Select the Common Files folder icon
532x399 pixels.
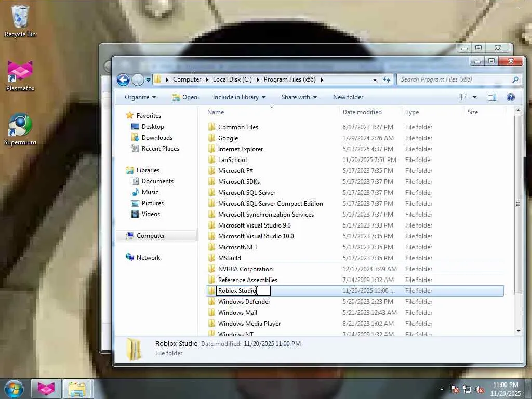tap(212, 127)
